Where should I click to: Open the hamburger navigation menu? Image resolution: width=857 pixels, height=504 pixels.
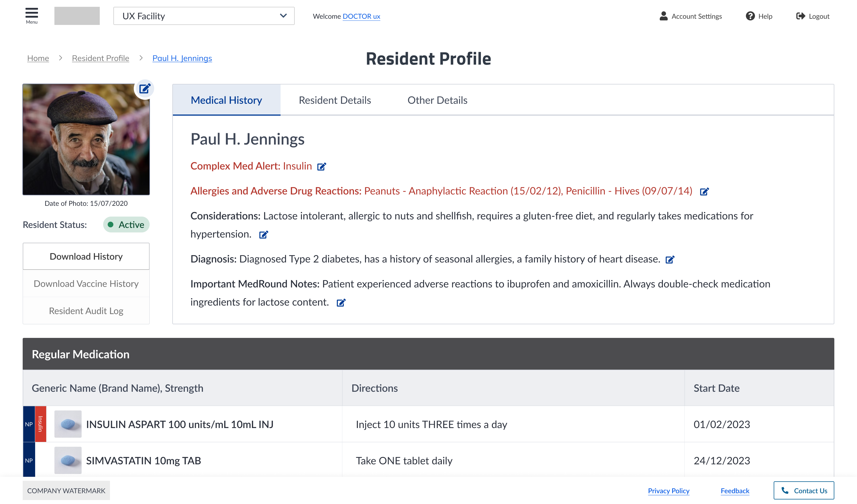[32, 14]
